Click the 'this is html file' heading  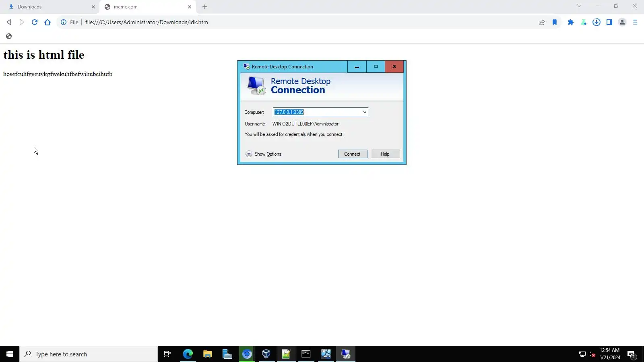point(44,55)
